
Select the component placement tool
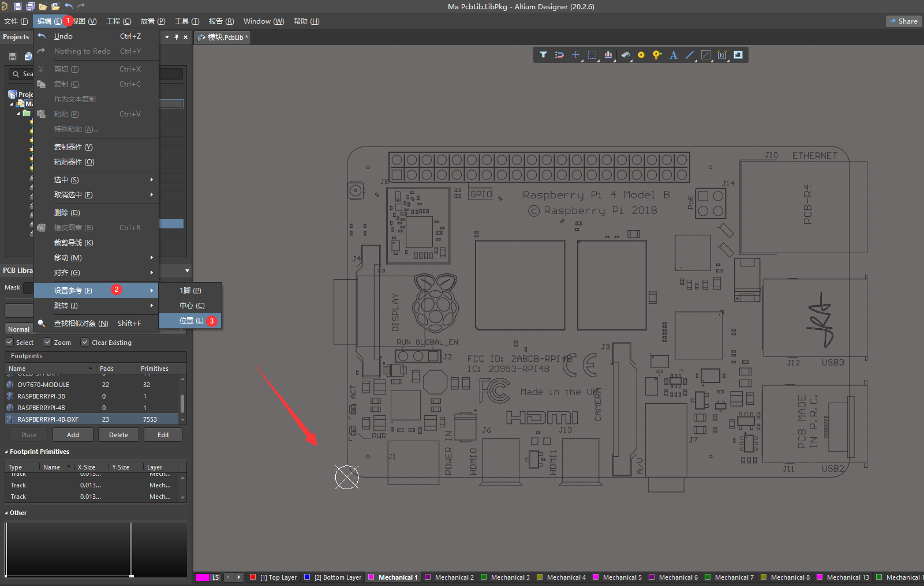(x=626, y=55)
